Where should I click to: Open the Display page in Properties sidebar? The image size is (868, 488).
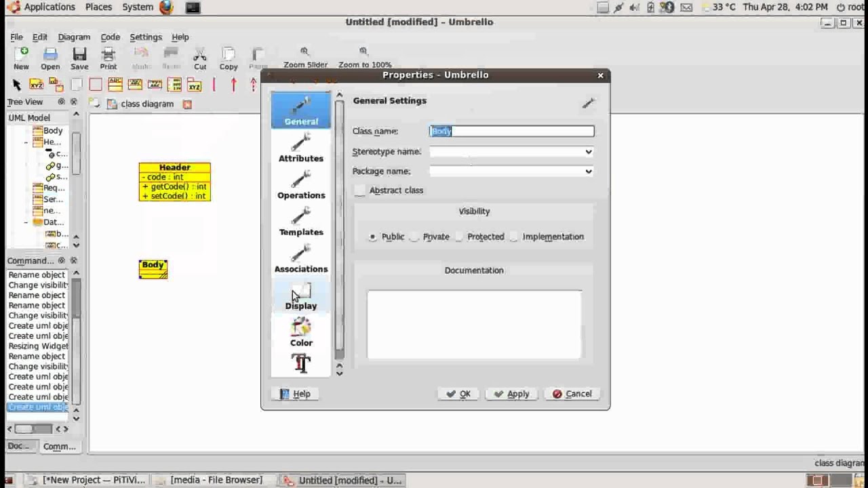click(x=301, y=296)
